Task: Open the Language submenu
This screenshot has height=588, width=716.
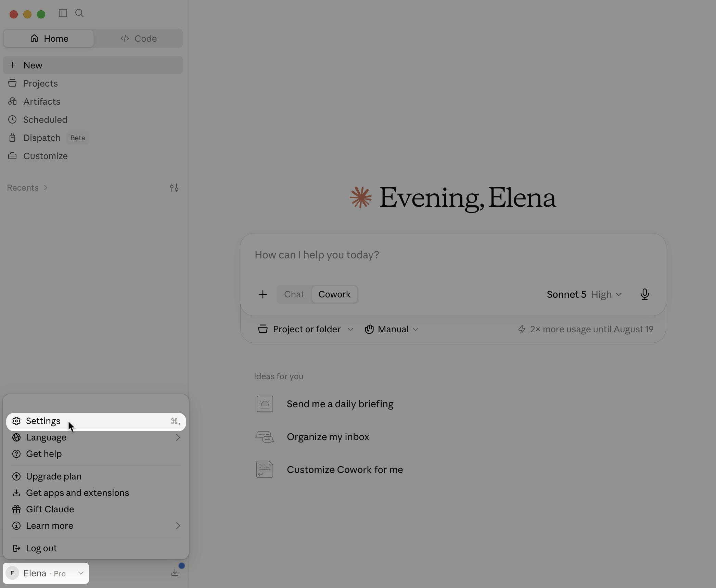Action: 96,437
